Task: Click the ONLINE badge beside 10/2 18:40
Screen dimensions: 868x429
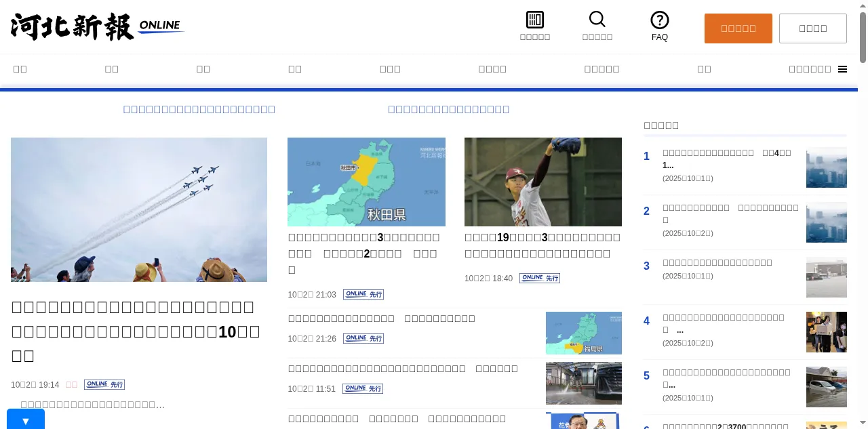Action: point(540,278)
